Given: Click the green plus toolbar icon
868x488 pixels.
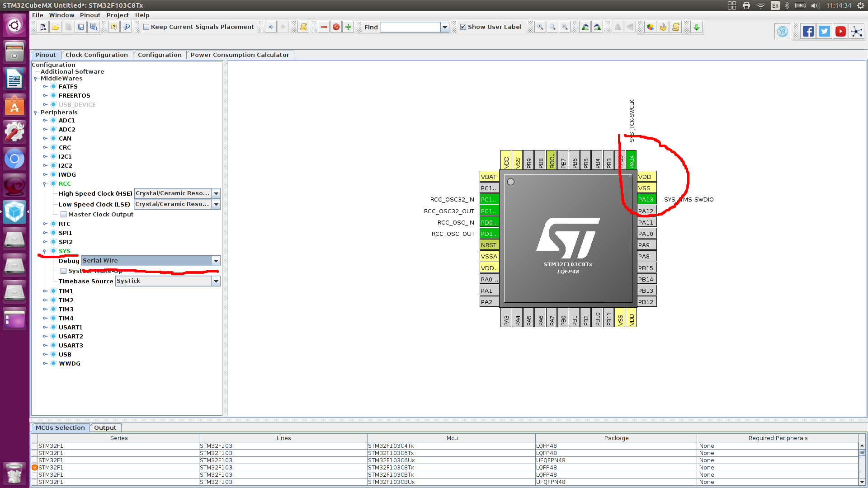Looking at the screenshot, I should [x=348, y=27].
